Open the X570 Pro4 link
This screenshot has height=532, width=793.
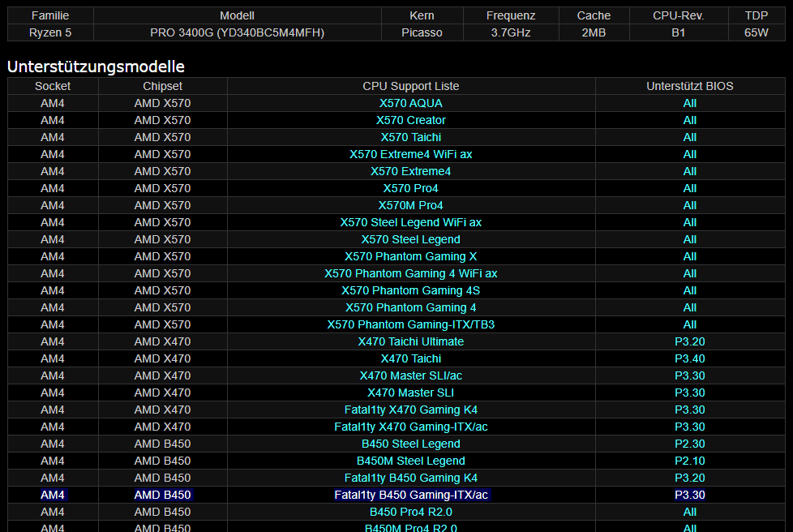click(410, 188)
